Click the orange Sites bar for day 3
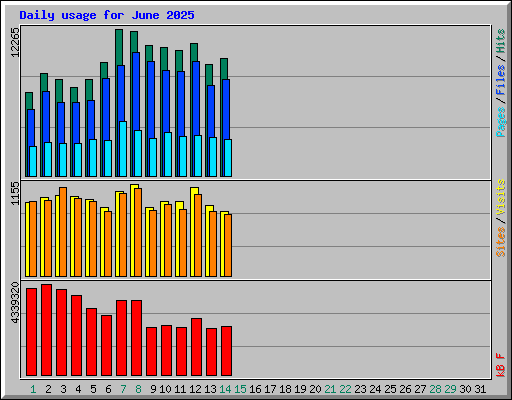The image size is (512, 400). click(x=63, y=232)
